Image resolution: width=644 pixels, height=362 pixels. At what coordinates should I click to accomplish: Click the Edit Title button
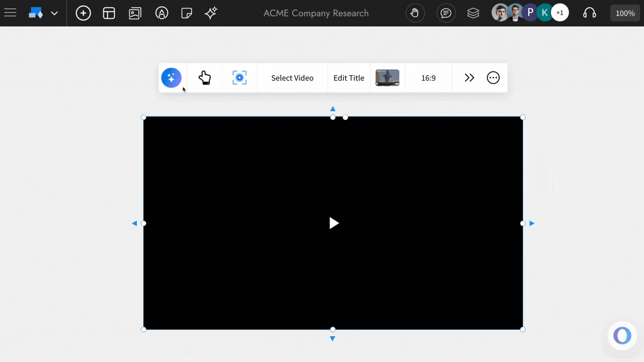pos(349,78)
